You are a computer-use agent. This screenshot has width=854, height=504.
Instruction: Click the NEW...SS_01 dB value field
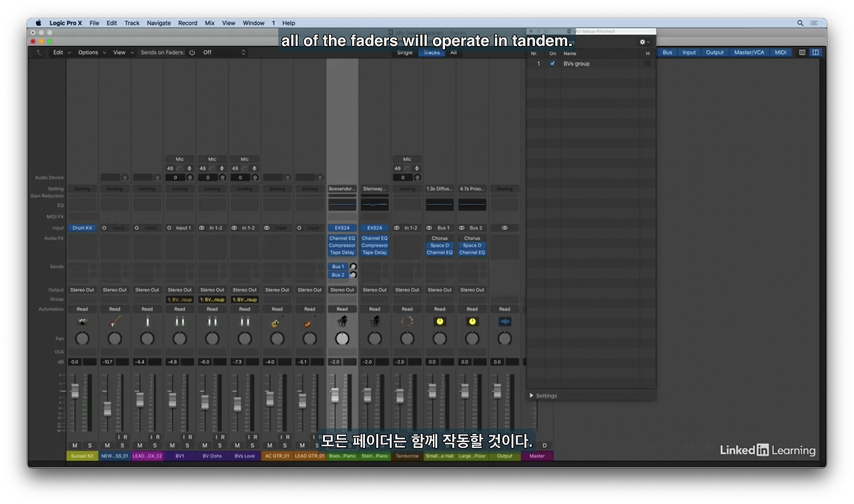click(x=107, y=362)
